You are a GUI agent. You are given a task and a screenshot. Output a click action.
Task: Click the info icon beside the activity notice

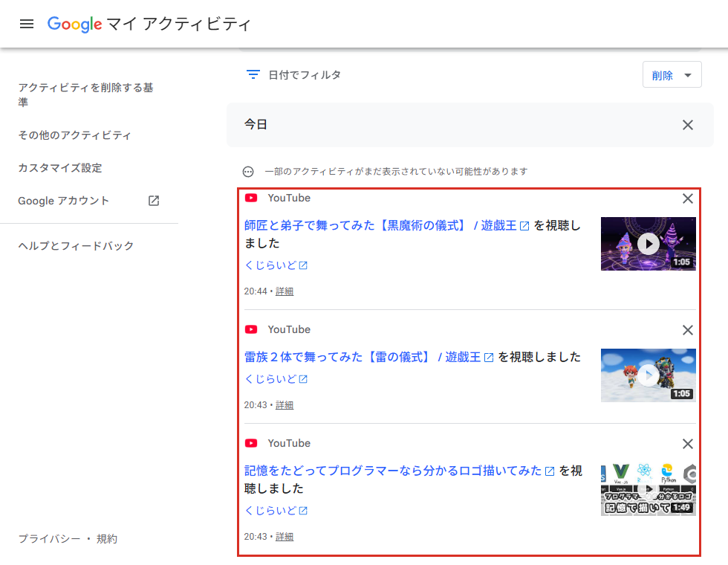point(248,172)
